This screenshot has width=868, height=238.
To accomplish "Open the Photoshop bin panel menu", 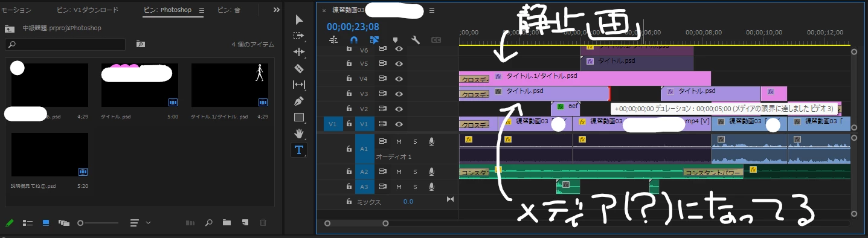I will [x=201, y=10].
